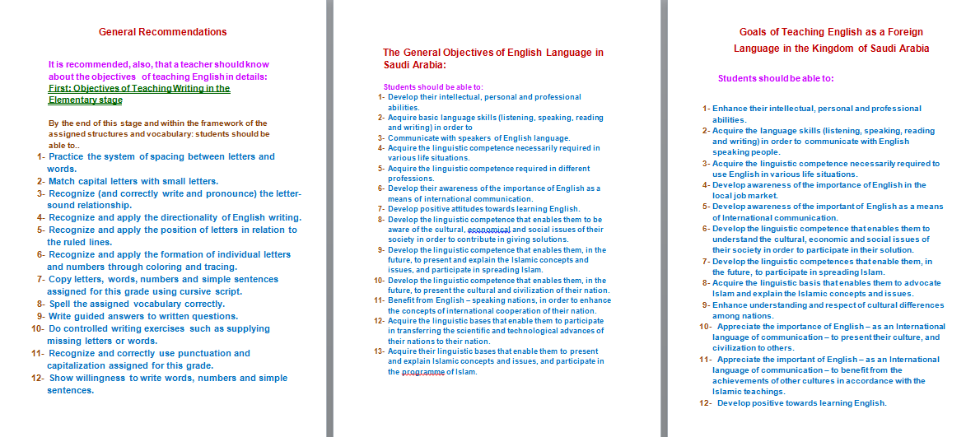Click the misspelled word 'economical'
Image resolution: width=980 pixels, height=437 pixels.
coord(488,229)
